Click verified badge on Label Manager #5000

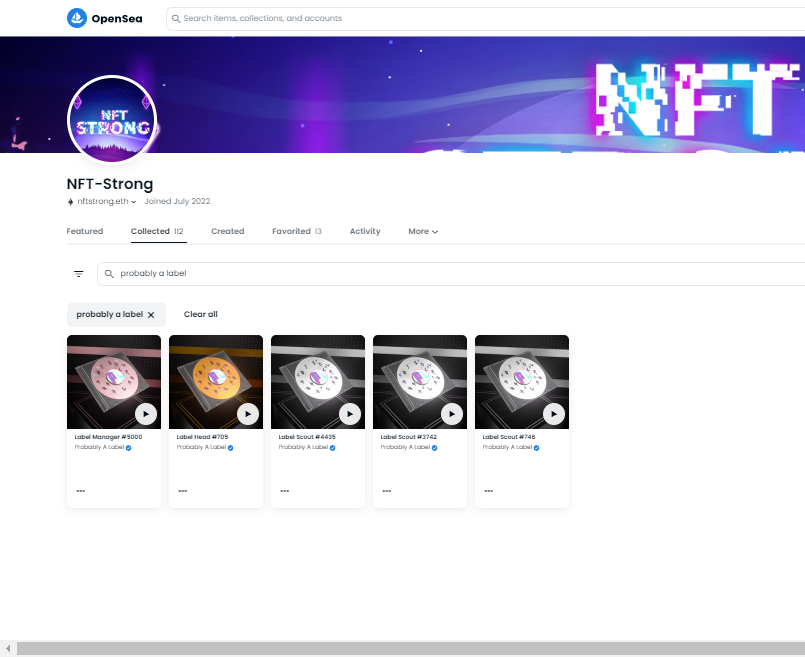click(x=128, y=448)
